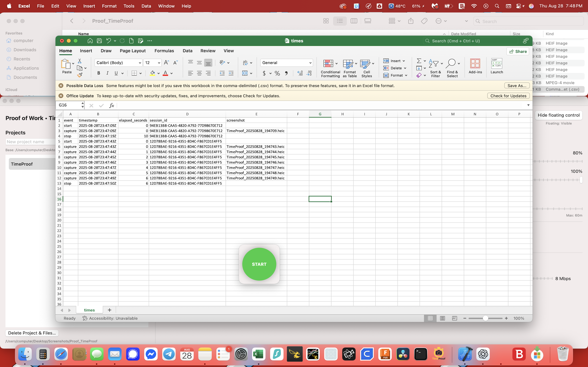Expand the General number format dropdown
The height and width of the screenshot is (367, 588).
pyautogui.click(x=310, y=63)
